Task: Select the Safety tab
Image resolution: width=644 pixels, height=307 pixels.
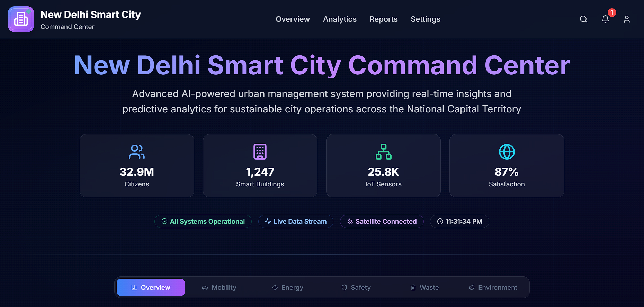Action: tap(356, 287)
